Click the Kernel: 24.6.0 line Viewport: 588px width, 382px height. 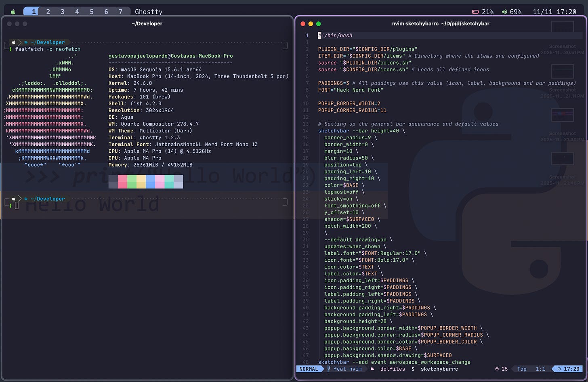(x=130, y=83)
